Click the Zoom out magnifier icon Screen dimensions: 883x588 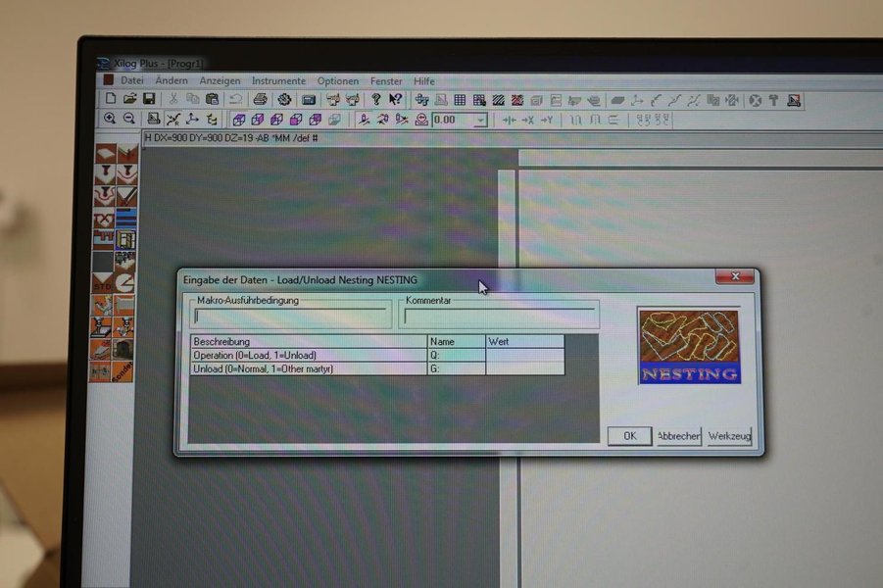(x=129, y=119)
